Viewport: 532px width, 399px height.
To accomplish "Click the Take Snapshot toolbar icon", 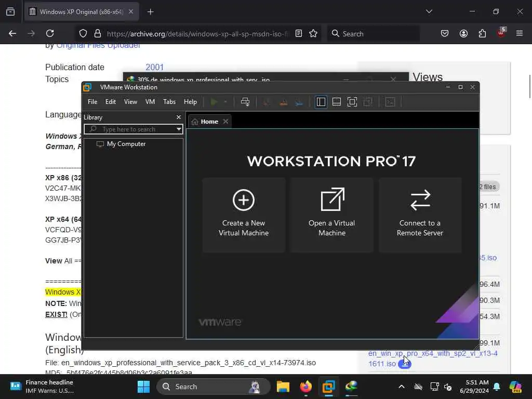I will pyautogui.click(x=267, y=102).
